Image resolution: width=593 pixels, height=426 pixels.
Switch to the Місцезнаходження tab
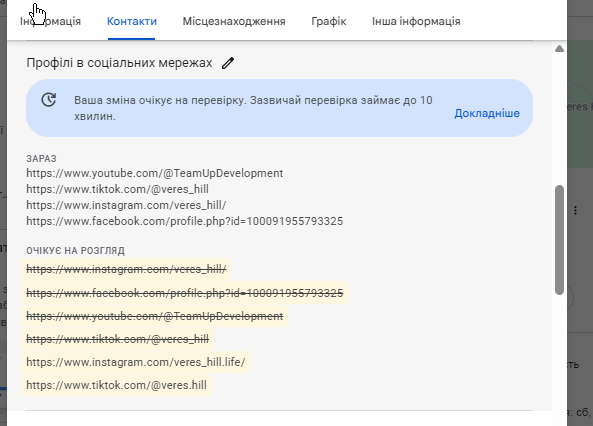(234, 21)
